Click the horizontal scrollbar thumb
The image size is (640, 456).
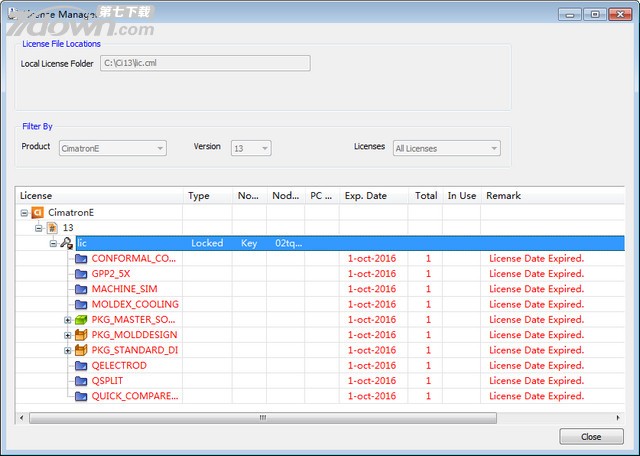point(262,417)
